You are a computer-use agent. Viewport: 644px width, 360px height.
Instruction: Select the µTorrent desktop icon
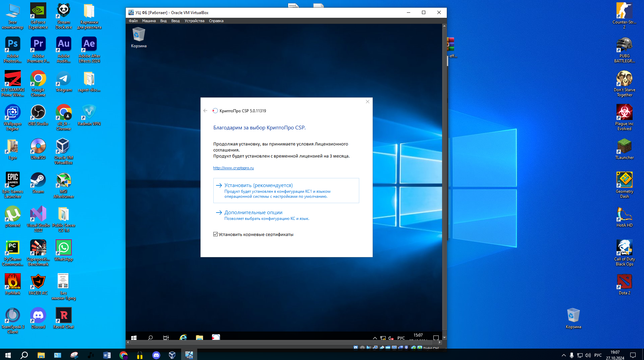12,216
